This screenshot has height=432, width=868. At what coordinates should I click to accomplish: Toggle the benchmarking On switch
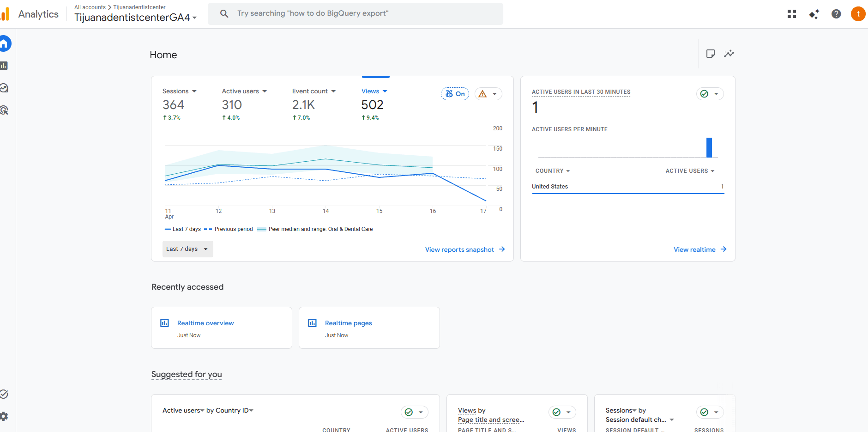click(455, 94)
